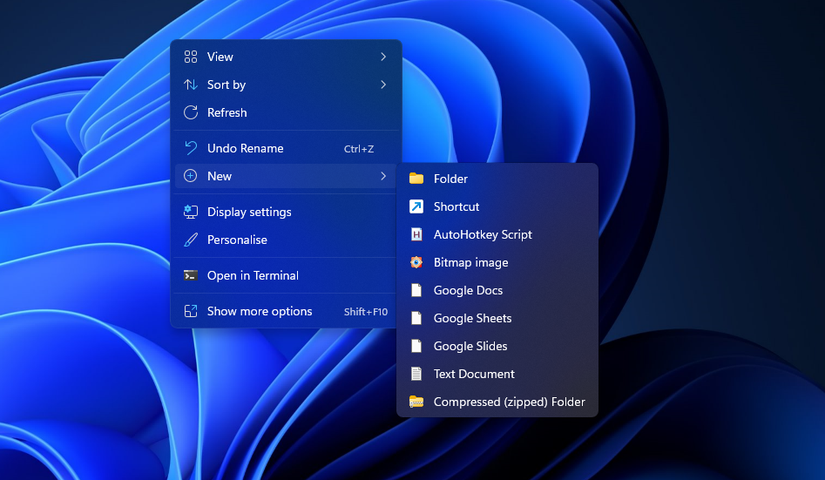The height and width of the screenshot is (480, 825).
Task: Click the Shift+F10 shortcut text
Action: tap(366, 312)
